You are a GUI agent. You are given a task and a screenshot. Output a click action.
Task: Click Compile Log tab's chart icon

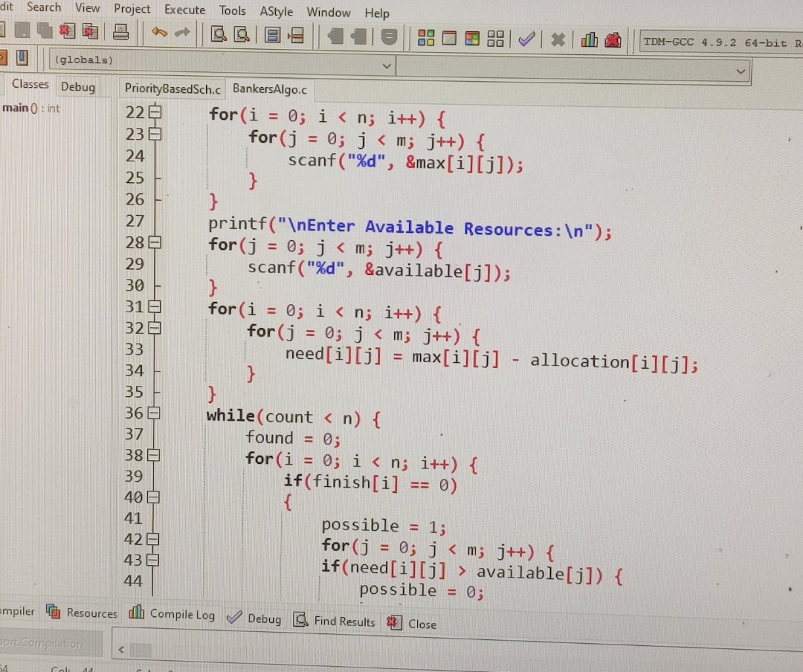[x=136, y=612]
